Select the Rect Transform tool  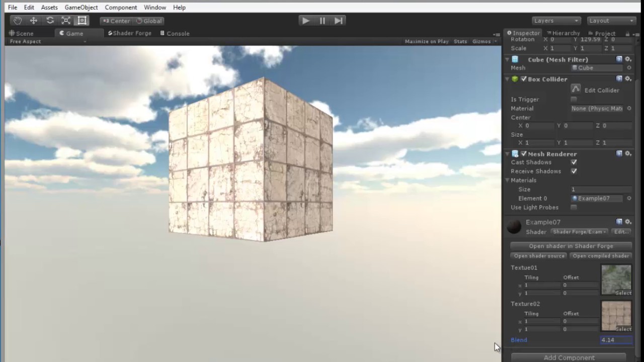click(x=82, y=20)
